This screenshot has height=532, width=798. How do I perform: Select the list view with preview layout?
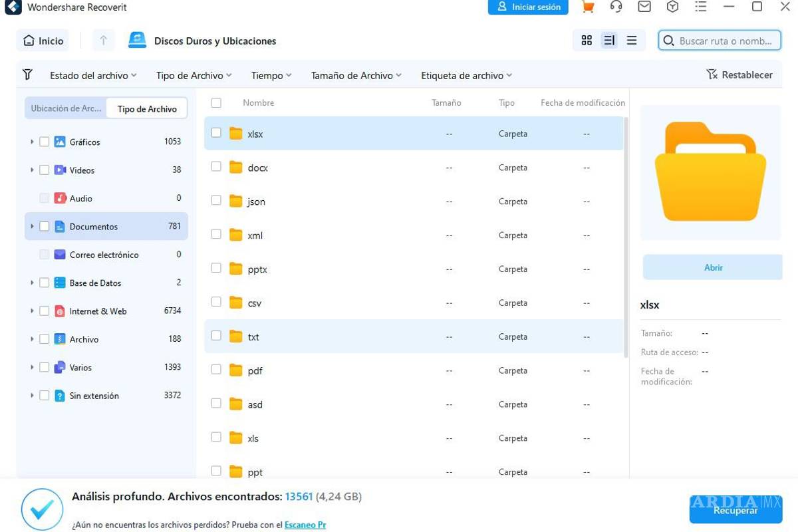[x=608, y=40]
